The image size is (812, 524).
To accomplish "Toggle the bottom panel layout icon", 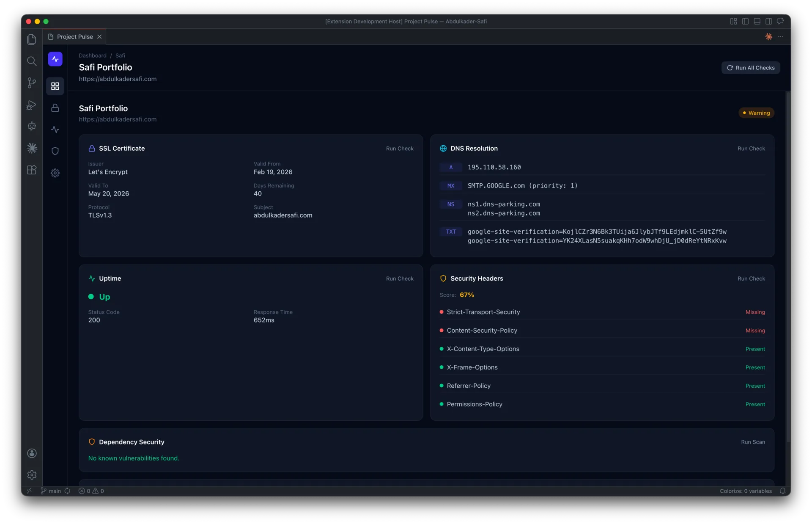I will [x=757, y=21].
